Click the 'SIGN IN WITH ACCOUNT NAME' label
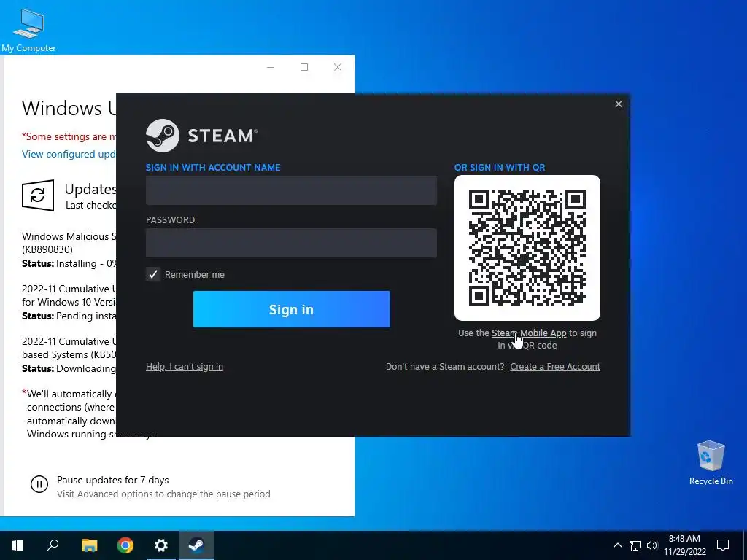 (x=213, y=168)
